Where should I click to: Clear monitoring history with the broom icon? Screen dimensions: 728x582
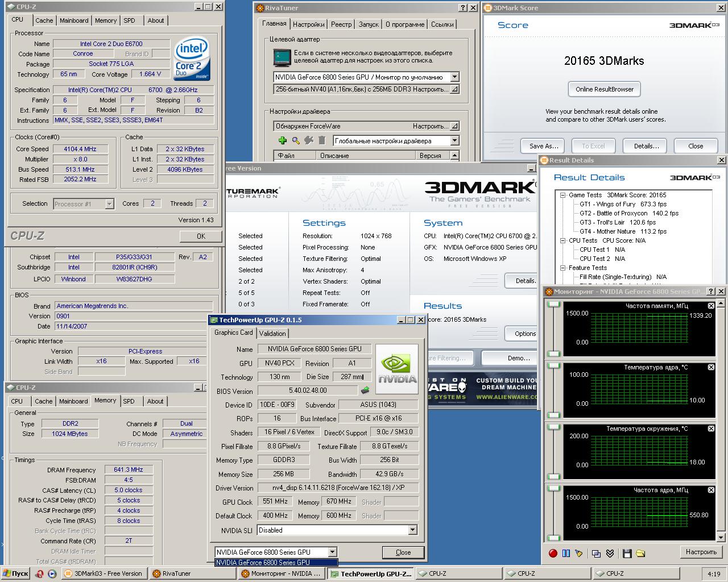579,553
